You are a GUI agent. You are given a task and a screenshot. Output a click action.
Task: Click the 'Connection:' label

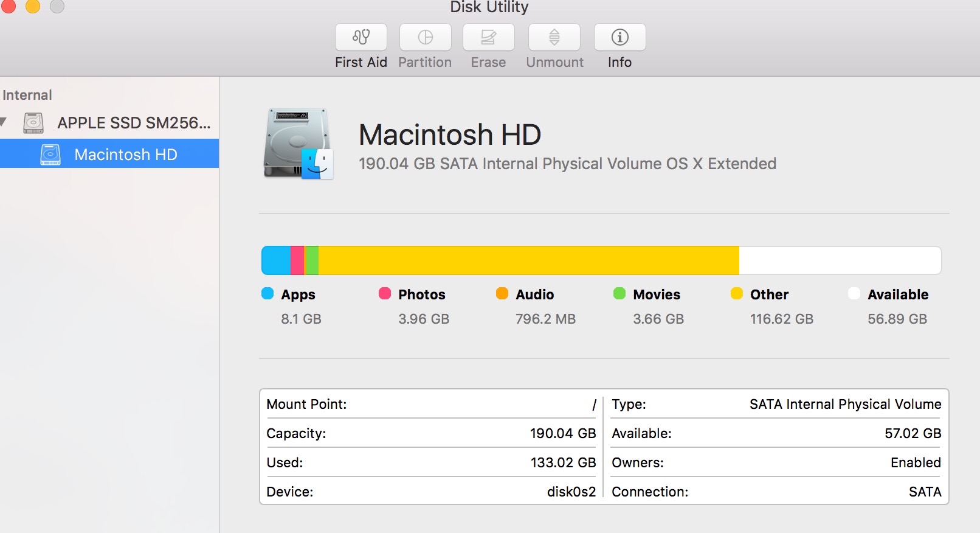point(650,492)
